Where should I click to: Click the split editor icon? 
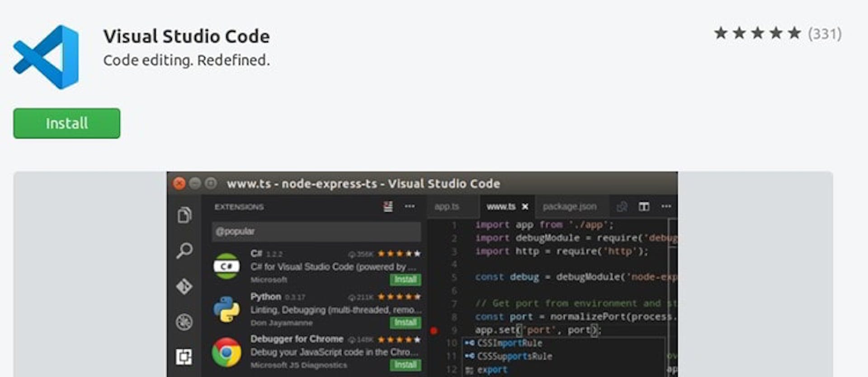[644, 206]
